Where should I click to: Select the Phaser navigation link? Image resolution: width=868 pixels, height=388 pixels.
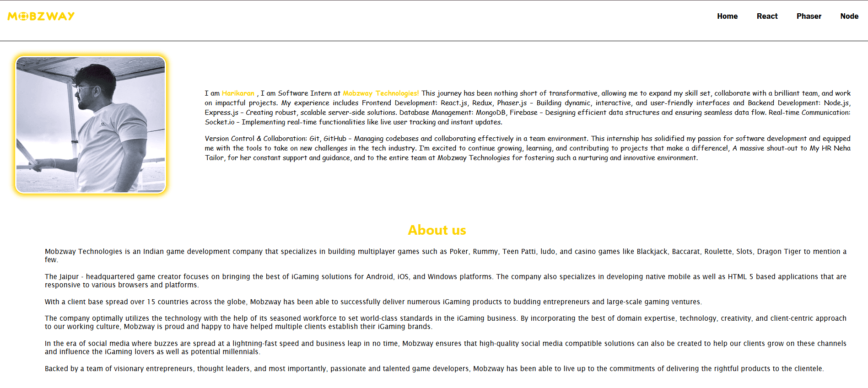809,16
